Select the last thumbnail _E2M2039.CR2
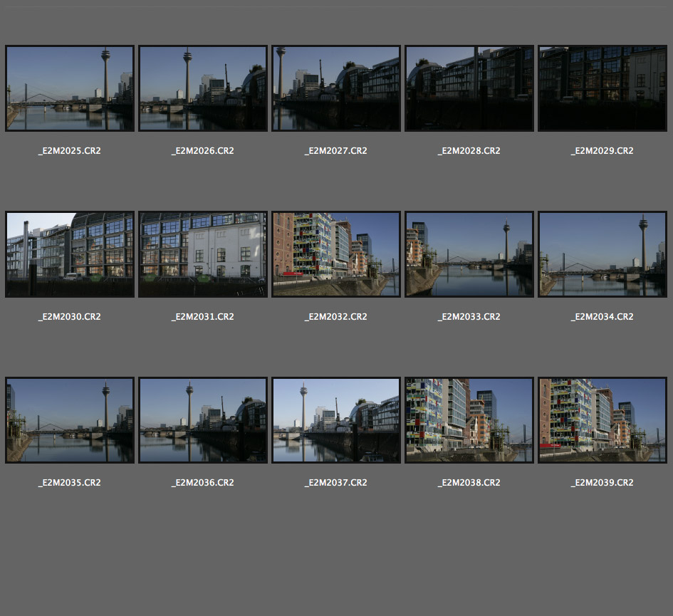The height and width of the screenshot is (616, 673). (x=602, y=420)
